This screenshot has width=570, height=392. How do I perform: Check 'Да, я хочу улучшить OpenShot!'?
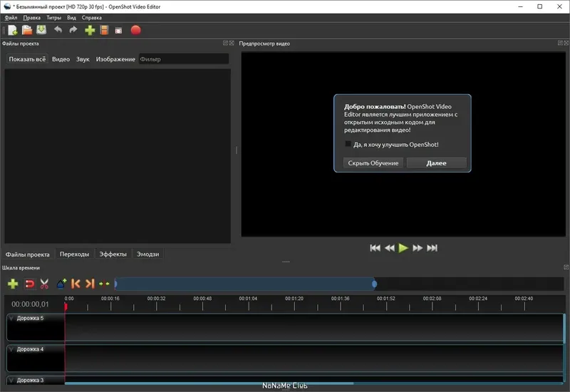coord(348,144)
